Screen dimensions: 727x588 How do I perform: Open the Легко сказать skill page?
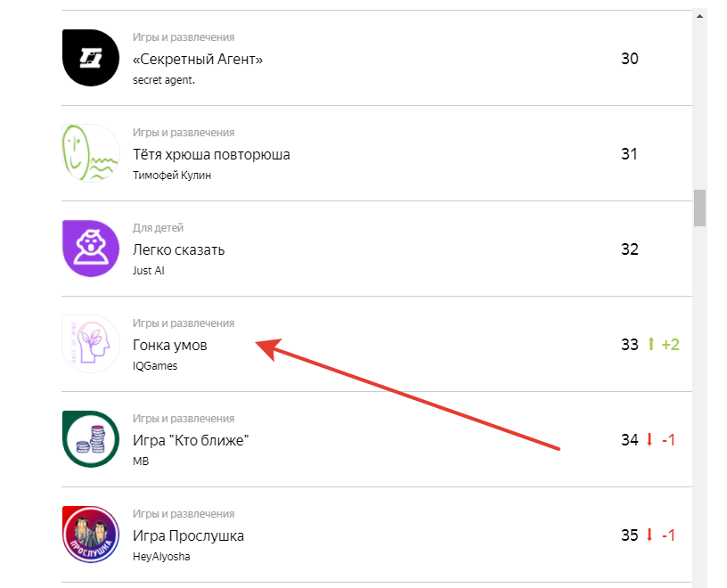coord(178,250)
